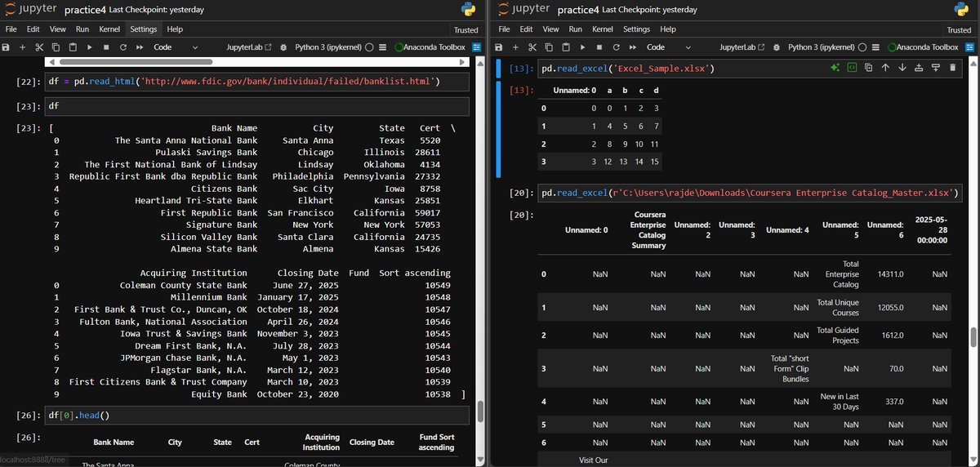The height and width of the screenshot is (467, 980).
Task: Open the cell type dropdown in left notebook
Action: (x=176, y=47)
